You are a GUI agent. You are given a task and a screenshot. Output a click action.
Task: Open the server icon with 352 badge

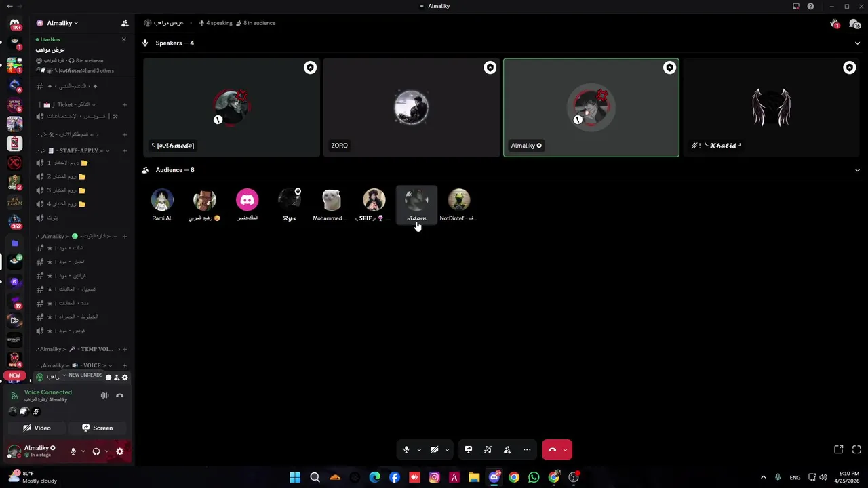pyautogui.click(x=14, y=222)
